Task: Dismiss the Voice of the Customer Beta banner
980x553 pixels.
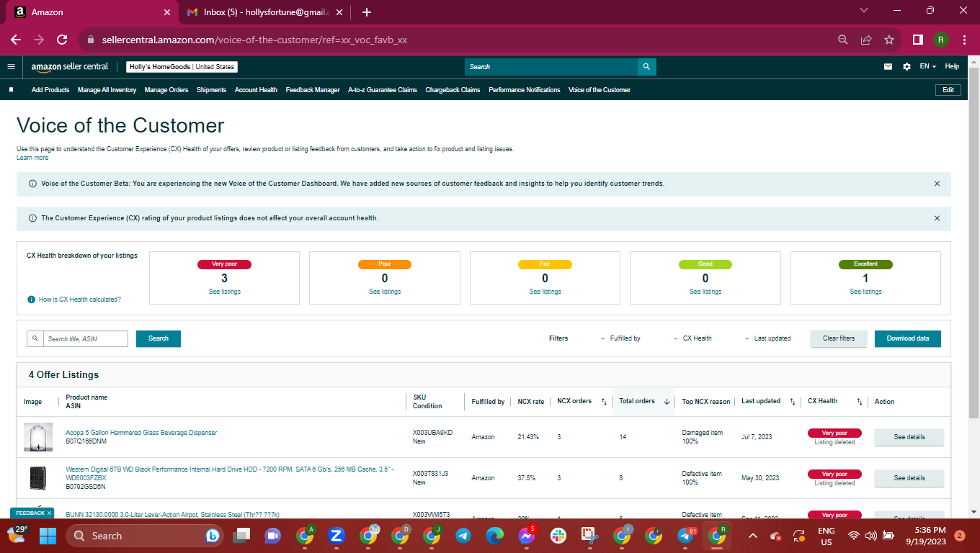Action: click(937, 184)
